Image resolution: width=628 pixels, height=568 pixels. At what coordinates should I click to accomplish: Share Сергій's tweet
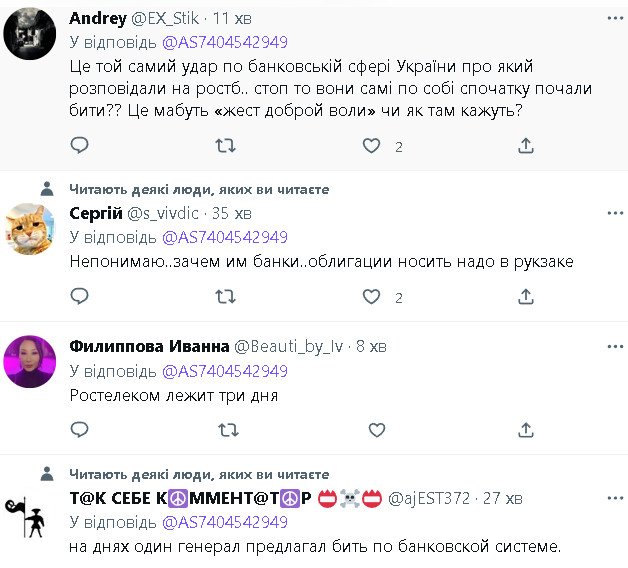point(526,297)
